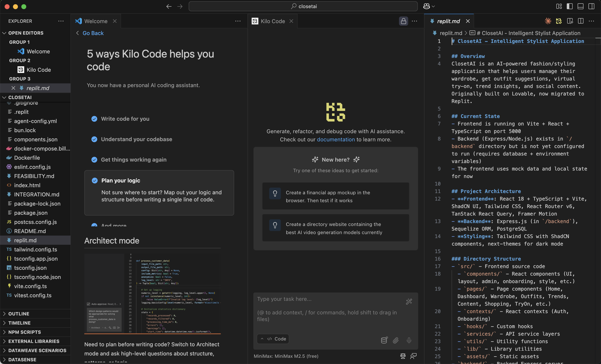Image resolution: width=601 pixels, height=364 pixels.
Task: Click the lock editor group icon
Action: 403,21
